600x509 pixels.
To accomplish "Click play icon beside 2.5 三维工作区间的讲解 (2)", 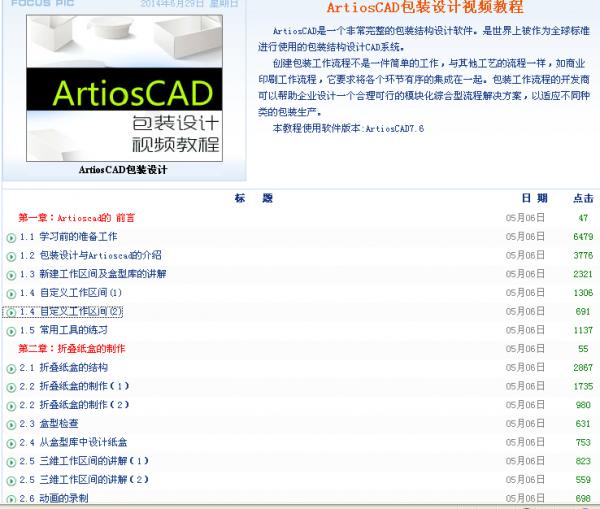I will click(11, 481).
